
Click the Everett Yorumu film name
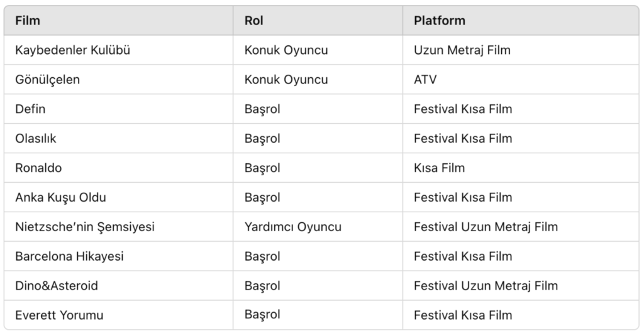point(59,315)
